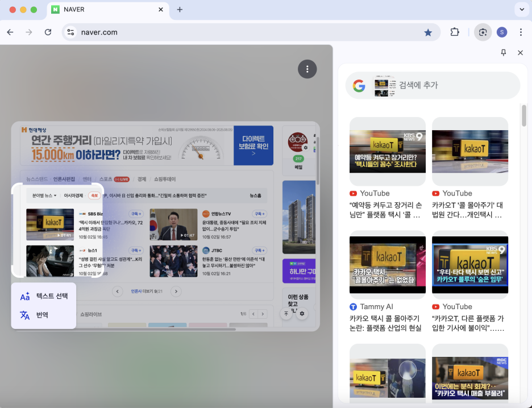The width and height of the screenshot is (532, 408).
Task: Open the JTBC crowd news thumbnail
Action: pos(173,261)
